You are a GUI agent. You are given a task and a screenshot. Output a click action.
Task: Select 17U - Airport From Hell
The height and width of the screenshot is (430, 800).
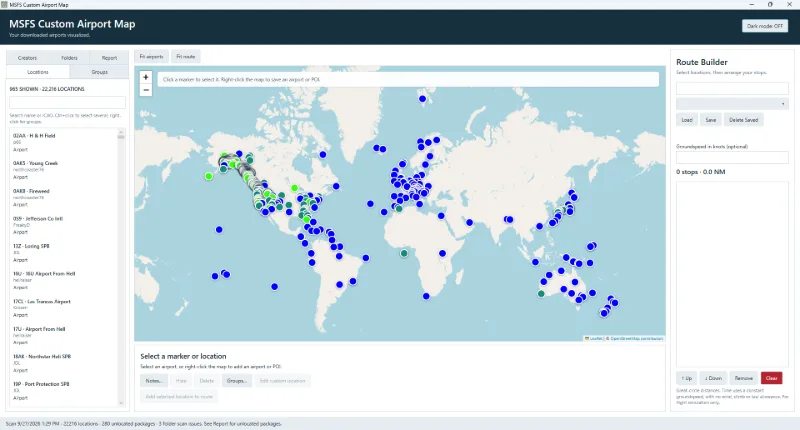pyautogui.click(x=64, y=336)
